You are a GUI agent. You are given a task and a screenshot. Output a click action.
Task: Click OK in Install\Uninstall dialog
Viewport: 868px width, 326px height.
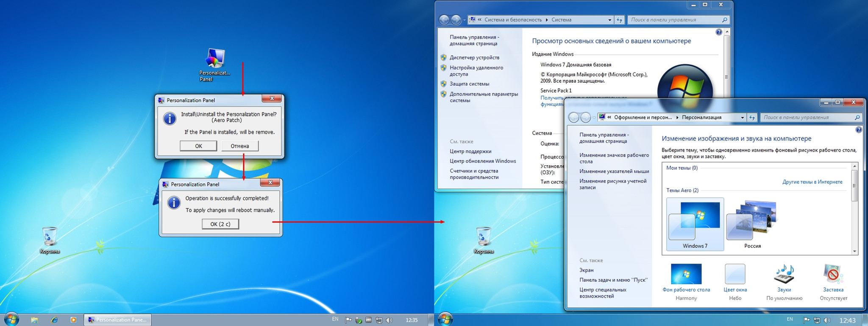click(x=198, y=146)
